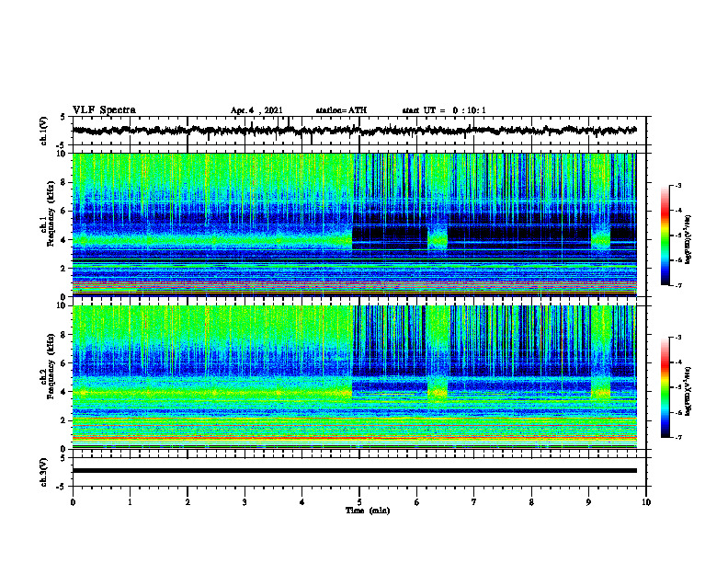Click the ch.3(V) axis label
Screen dimensions: 728x563
(44, 472)
